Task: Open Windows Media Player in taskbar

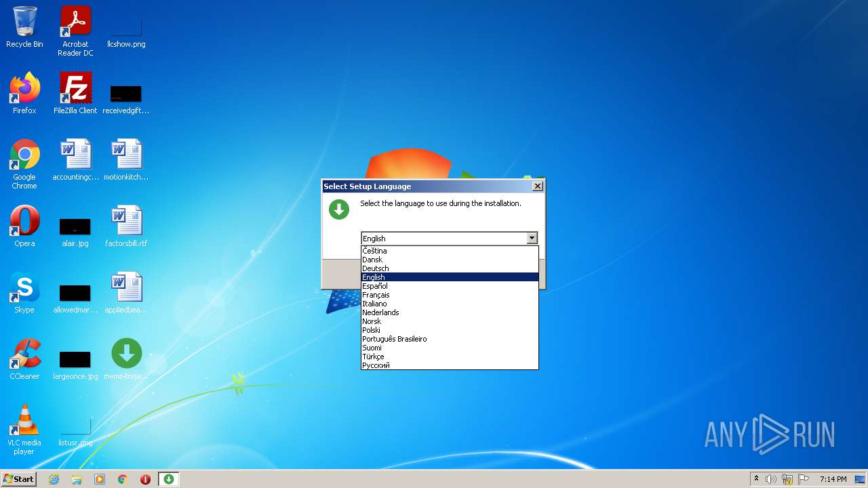Action: click(x=100, y=479)
